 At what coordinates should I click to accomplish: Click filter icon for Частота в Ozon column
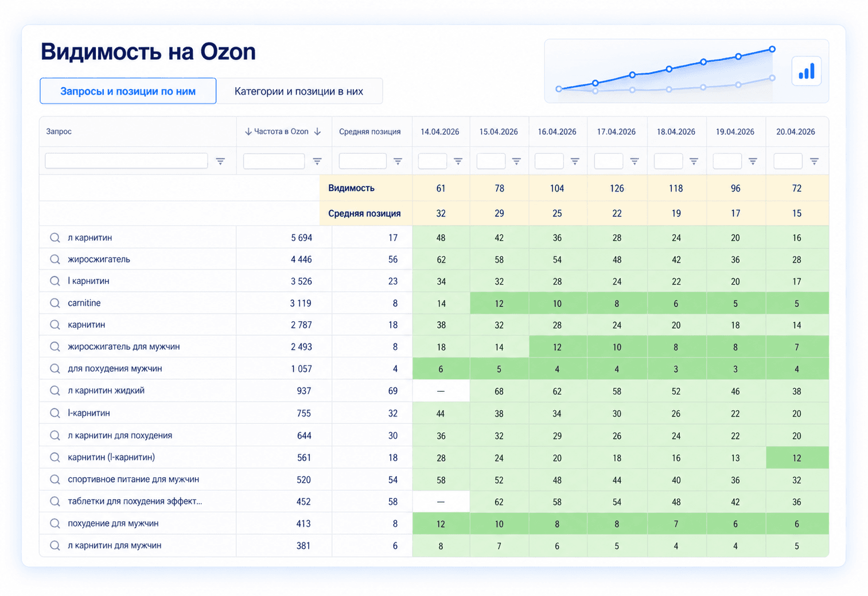click(x=317, y=161)
